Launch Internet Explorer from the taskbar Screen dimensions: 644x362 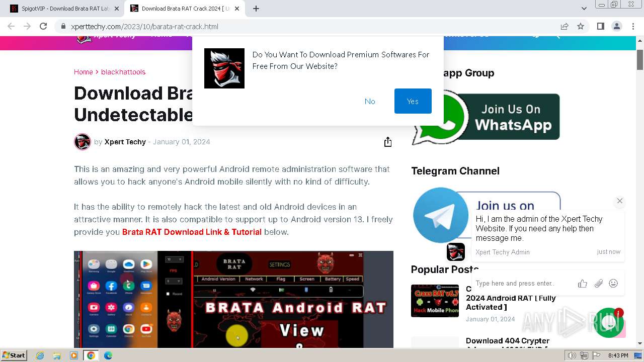(40, 355)
